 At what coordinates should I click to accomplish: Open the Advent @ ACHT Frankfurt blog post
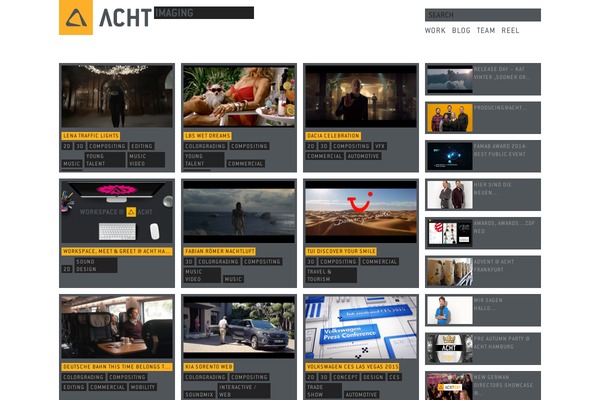[x=483, y=271]
